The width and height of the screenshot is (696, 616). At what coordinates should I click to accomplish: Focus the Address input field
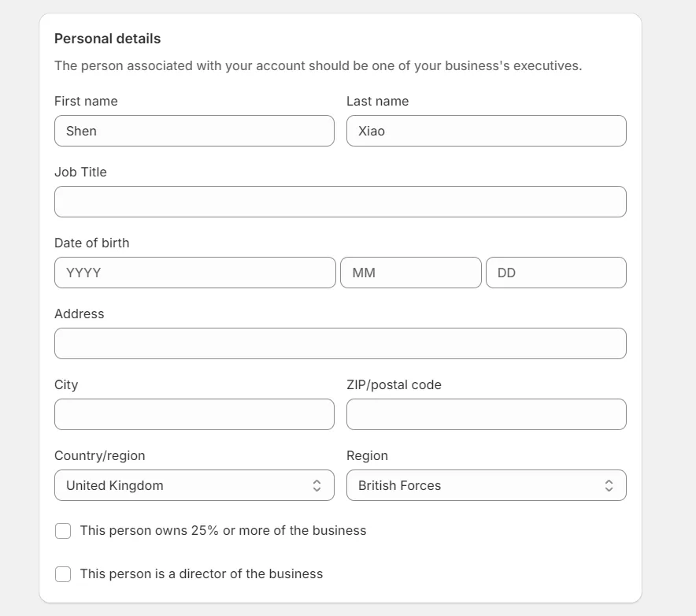click(x=340, y=343)
